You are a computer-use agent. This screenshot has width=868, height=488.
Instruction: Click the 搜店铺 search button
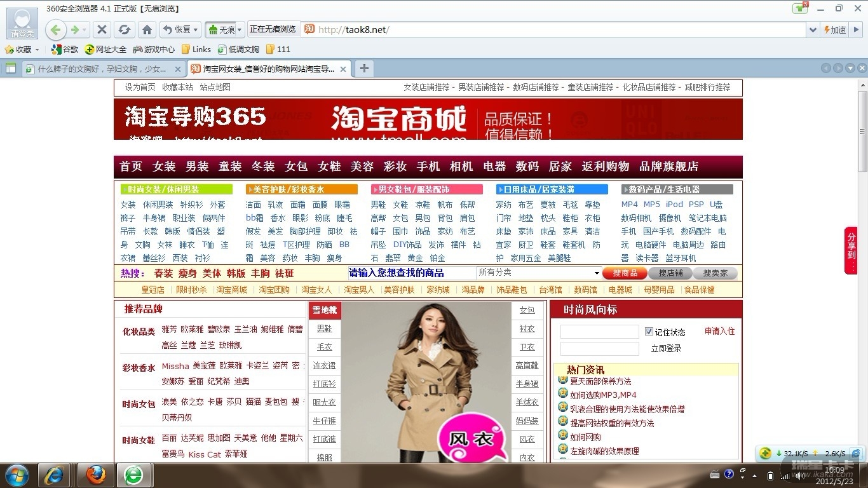[670, 273]
